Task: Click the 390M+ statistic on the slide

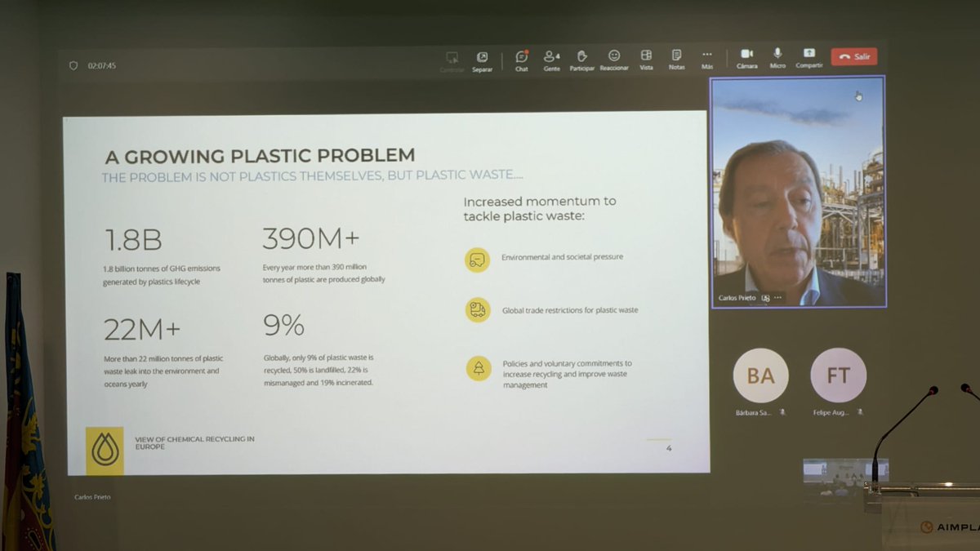Action: (x=310, y=238)
